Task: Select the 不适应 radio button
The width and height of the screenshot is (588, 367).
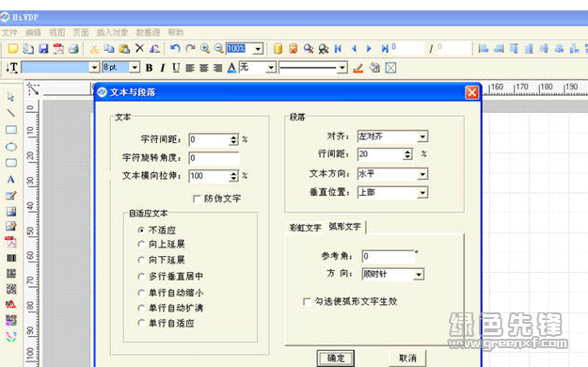Action: [x=141, y=230]
